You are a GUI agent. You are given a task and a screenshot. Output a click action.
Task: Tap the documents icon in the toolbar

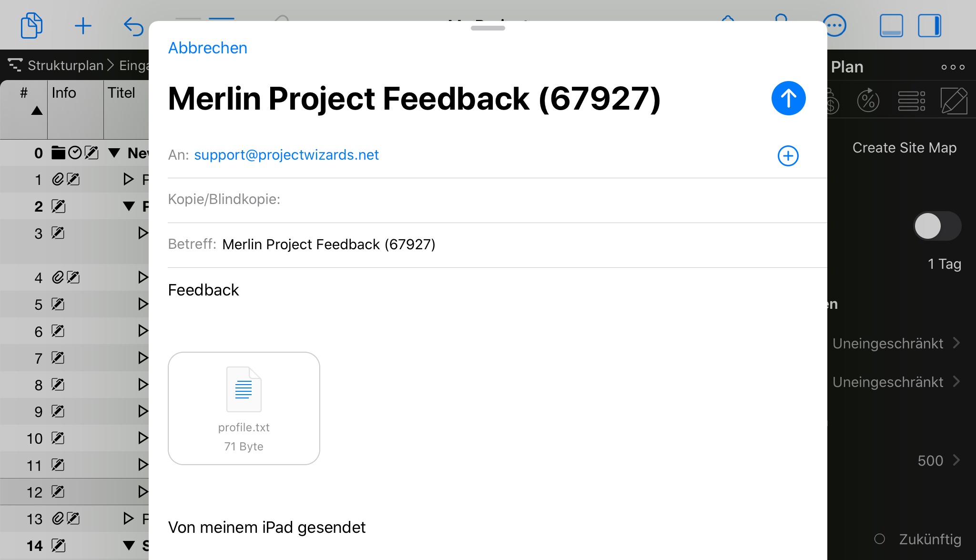pyautogui.click(x=31, y=26)
